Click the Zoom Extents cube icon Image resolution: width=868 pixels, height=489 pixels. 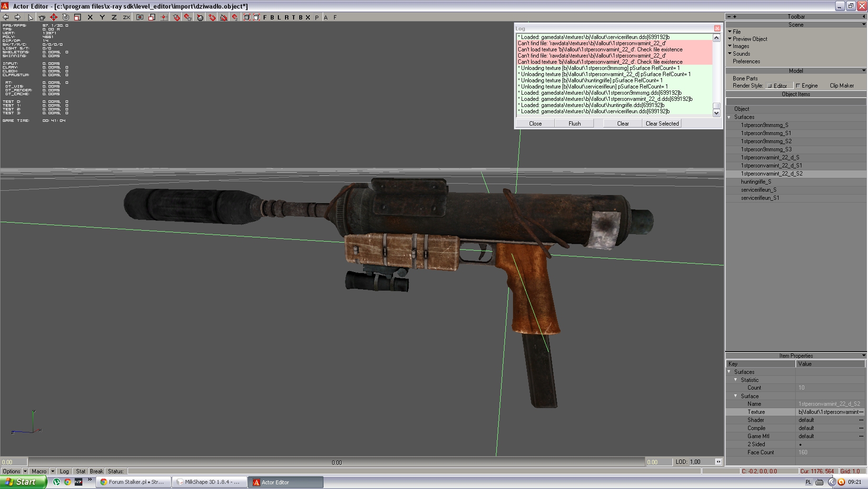click(247, 17)
